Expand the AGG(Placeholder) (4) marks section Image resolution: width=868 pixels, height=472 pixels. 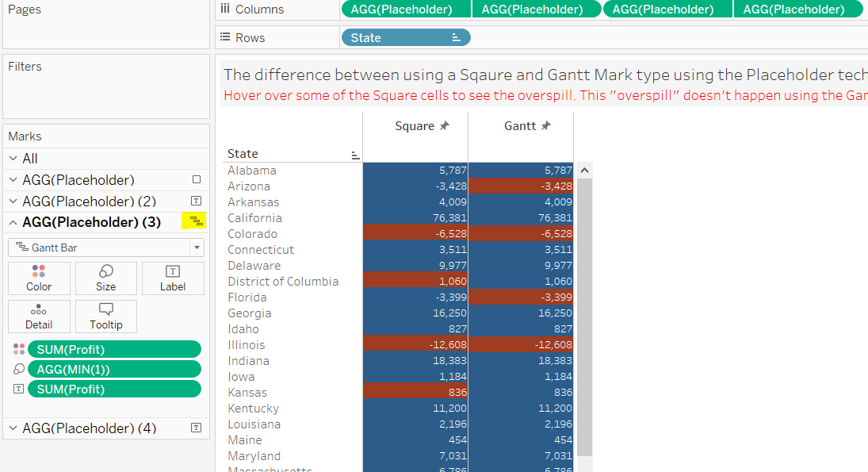[13, 428]
